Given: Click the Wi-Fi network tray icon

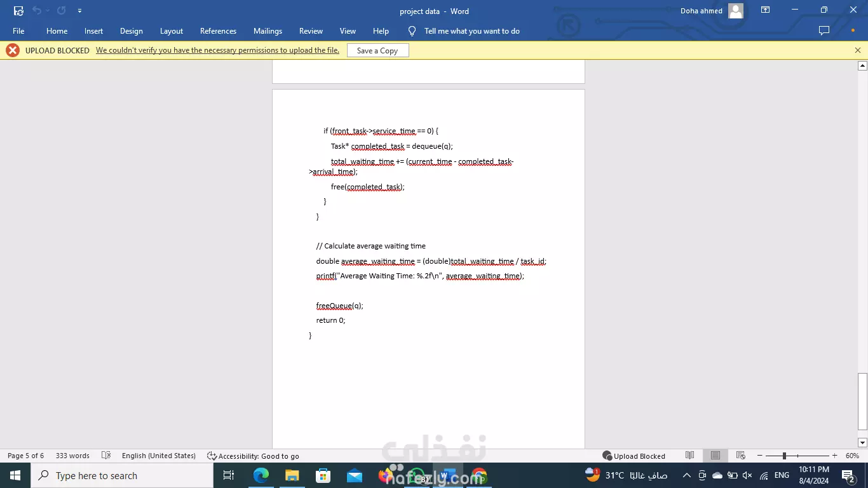Looking at the screenshot, I should pyautogui.click(x=763, y=475).
